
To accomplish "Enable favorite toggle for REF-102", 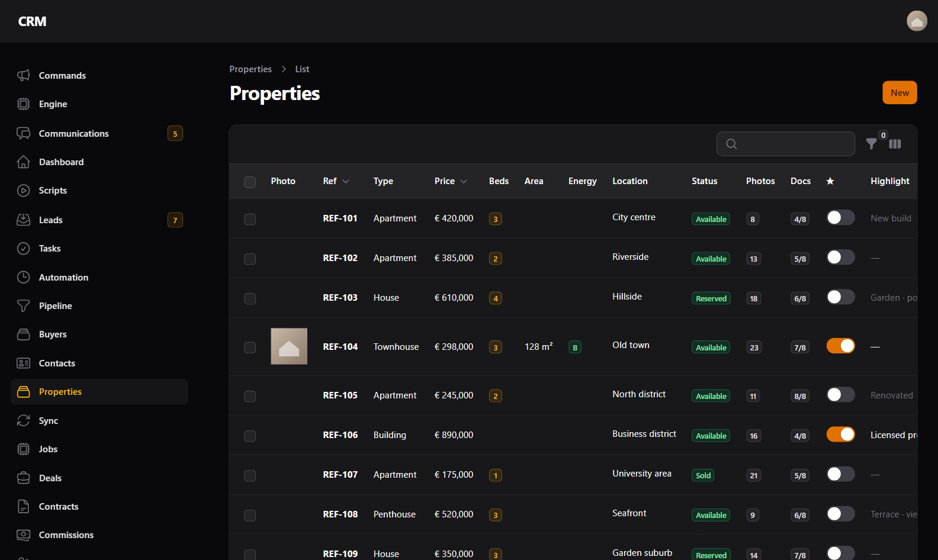I will coord(840,257).
